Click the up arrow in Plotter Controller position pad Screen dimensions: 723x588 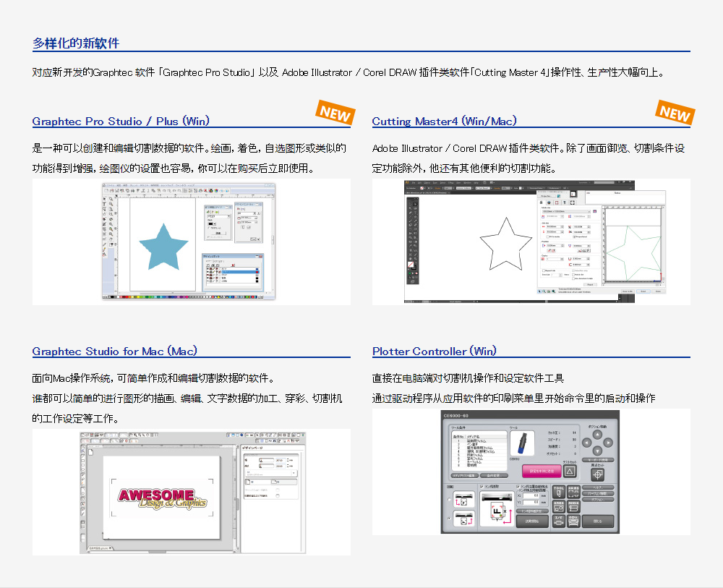coord(597,435)
